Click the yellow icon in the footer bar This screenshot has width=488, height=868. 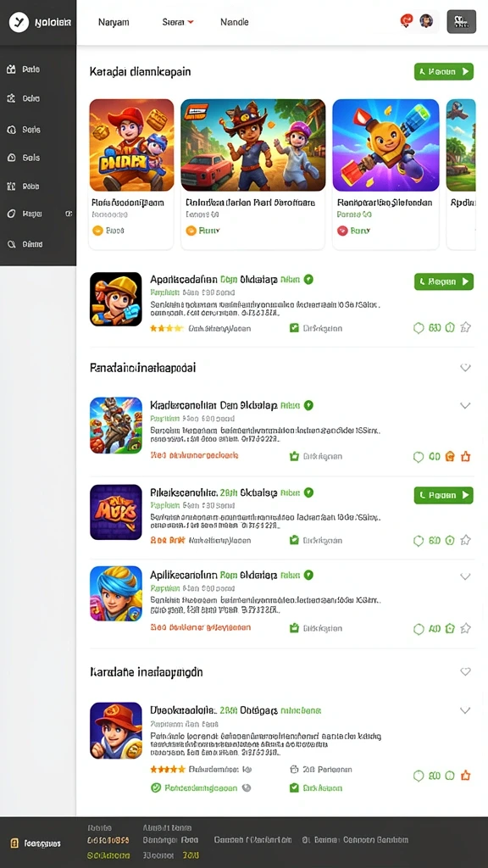[x=14, y=843]
